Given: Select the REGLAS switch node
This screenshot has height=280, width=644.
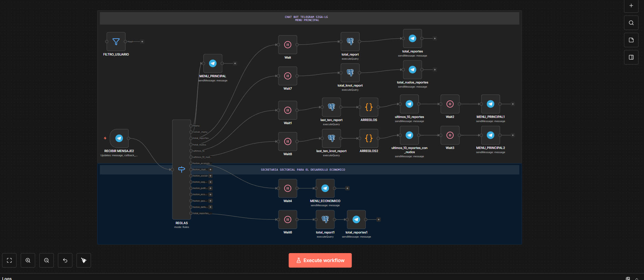Looking at the screenshot, I should pyautogui.click(x=181, y=169).
